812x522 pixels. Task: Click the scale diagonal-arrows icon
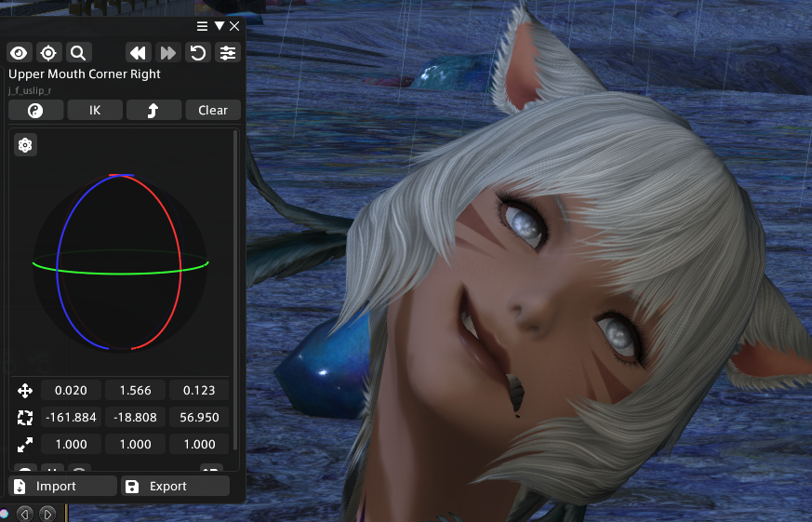25,445
